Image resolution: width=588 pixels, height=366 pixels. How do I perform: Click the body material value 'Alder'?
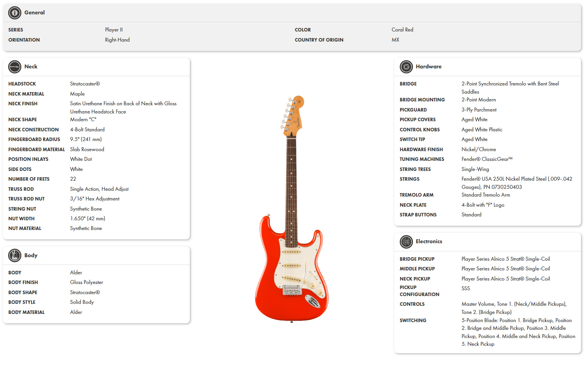tap(76, 312)
